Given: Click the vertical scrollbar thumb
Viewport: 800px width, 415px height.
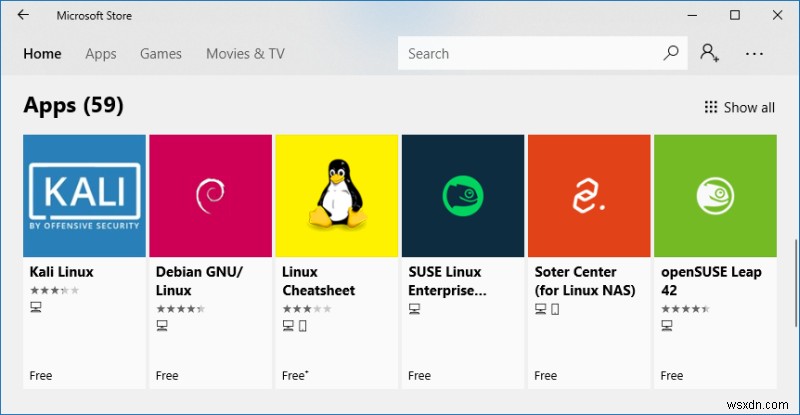Looking at the screenshot, I should 795,283.
